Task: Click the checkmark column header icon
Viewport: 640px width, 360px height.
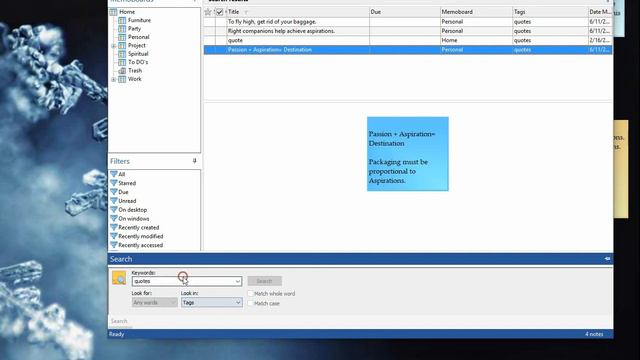Action: pyautogui.click(x=220, y=12)
